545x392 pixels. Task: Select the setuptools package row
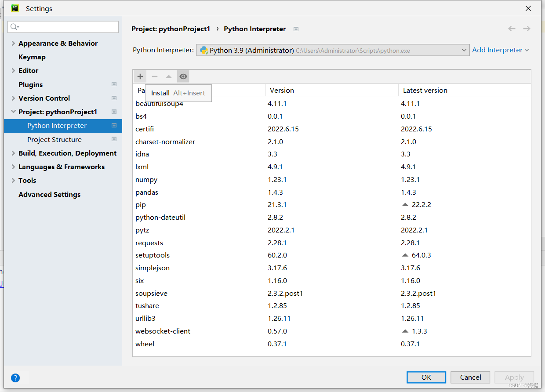[x=332, y=255]
